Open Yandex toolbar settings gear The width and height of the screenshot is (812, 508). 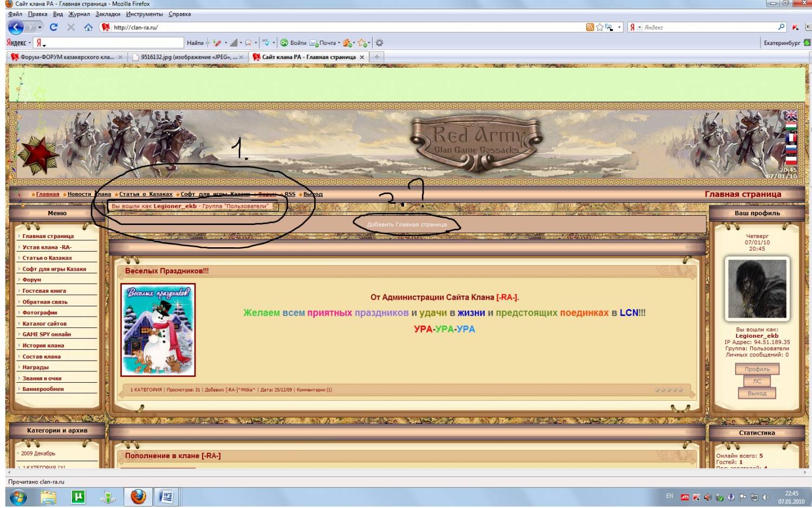(379, 43)
